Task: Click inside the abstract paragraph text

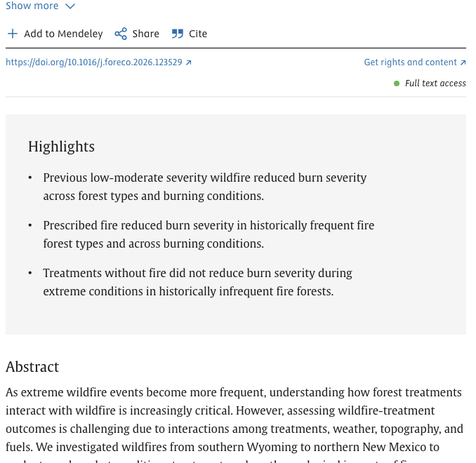Action: 234,420
